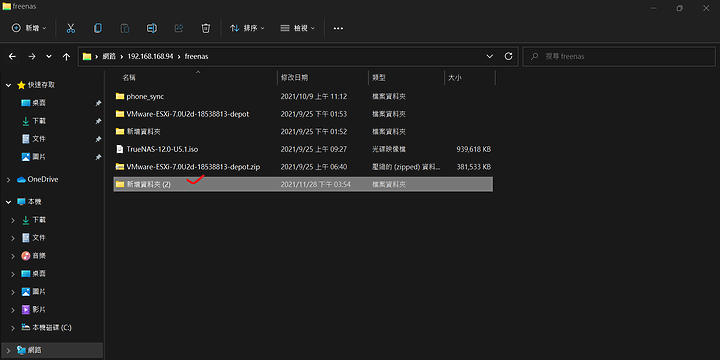Screen dimensions: 720x360
Task: Open the three-dot See more menu
Action: 338,28
